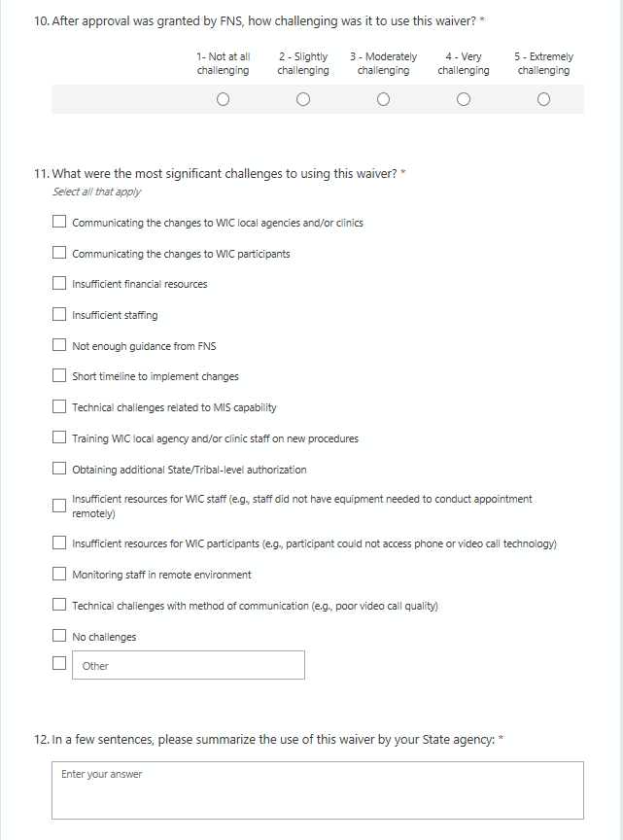
Task: Pick '3 - Moderately challenging' radio option
Action: click(383, 99)
